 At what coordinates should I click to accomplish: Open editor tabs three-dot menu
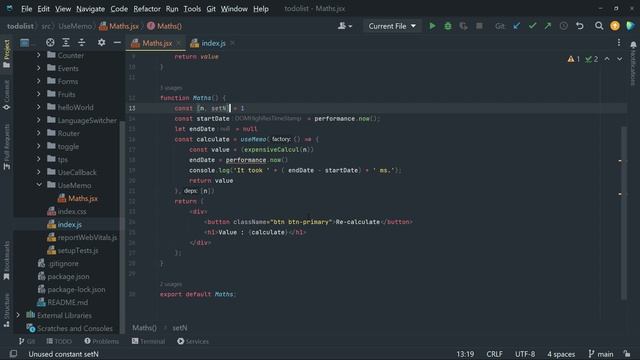[619, 42]
